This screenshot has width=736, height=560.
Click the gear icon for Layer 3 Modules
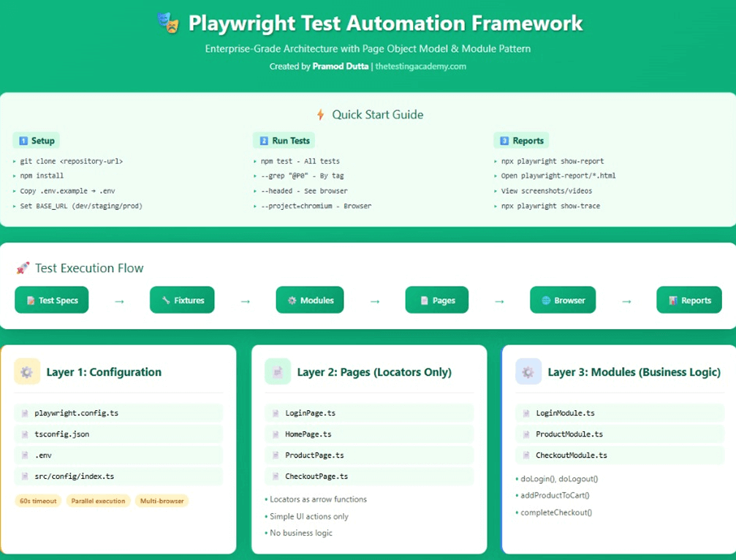528,372
